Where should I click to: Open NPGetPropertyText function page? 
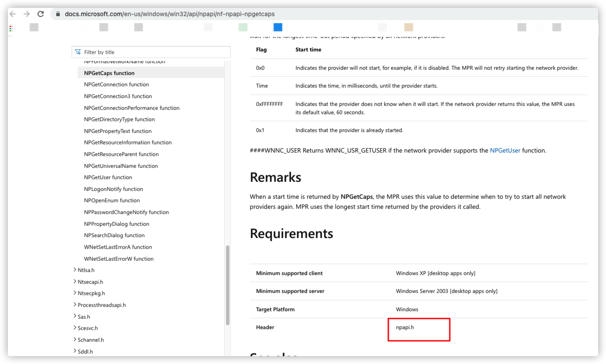(x=118, y=131)
